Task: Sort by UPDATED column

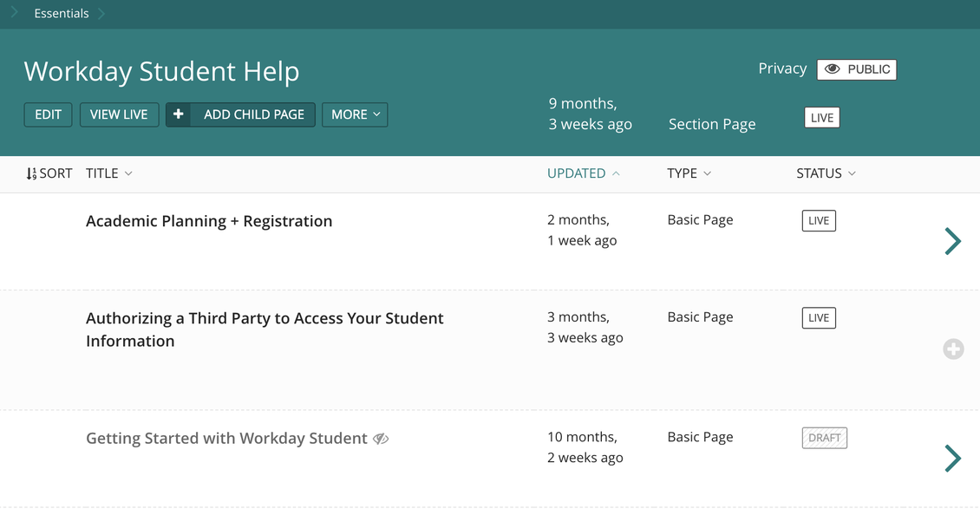Action: [x=583, y=173]
